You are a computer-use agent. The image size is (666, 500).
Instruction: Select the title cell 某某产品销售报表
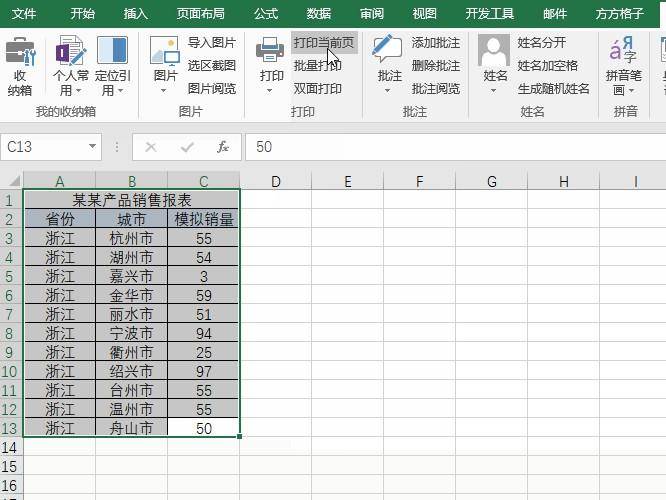pyautogui.click(x=132, y=200)
